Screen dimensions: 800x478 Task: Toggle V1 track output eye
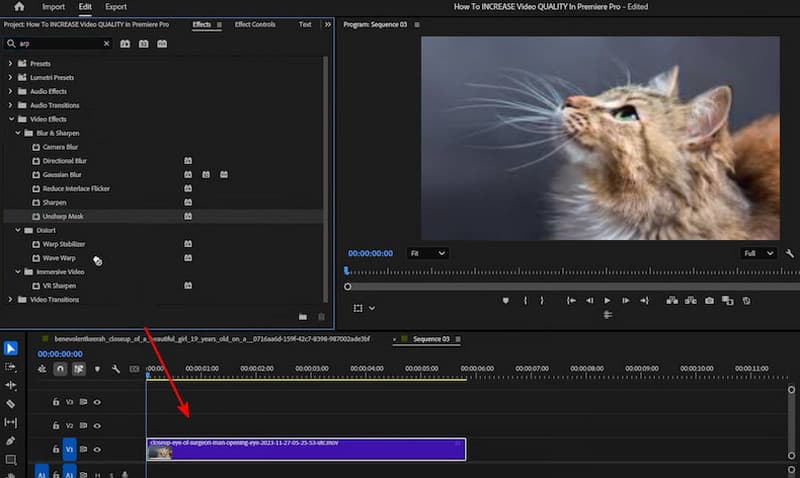coord(97,449)
